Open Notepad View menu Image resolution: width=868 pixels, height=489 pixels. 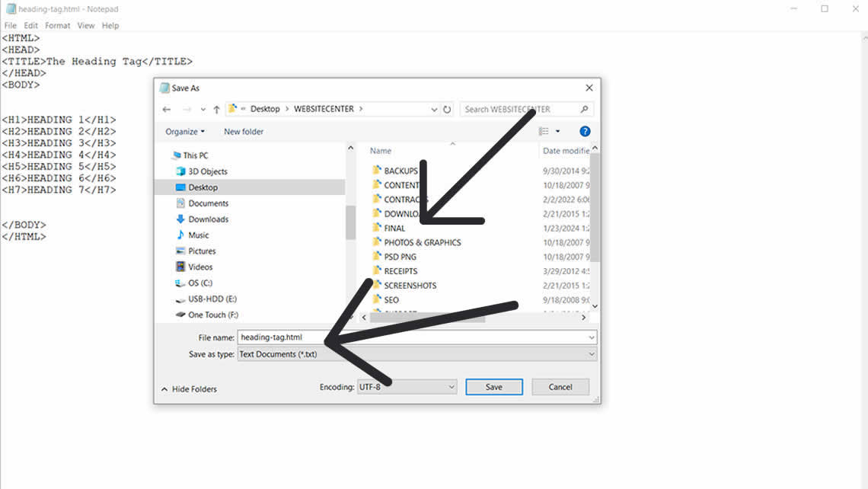(86, 25)
